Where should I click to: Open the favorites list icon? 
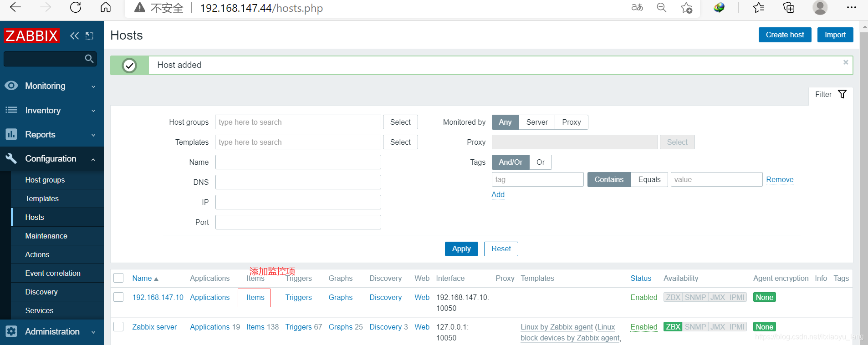pyautogui.click(x=759, y=7)
